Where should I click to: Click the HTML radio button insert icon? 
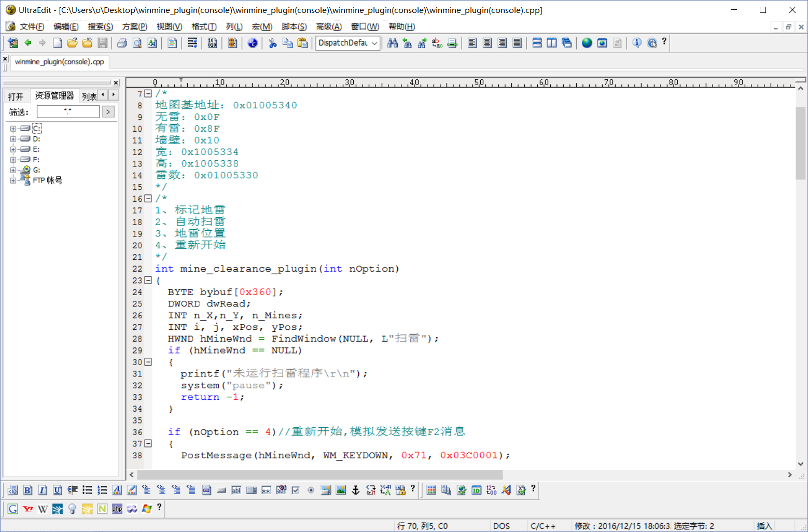(x=311, y=490)
